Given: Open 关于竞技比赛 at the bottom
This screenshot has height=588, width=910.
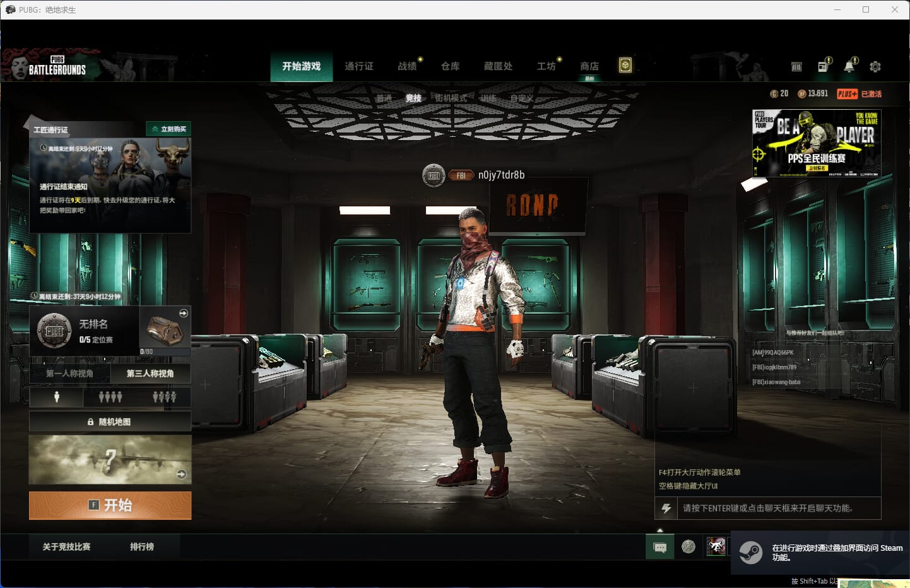Looking at the screenshot, I should click(66, 547).
